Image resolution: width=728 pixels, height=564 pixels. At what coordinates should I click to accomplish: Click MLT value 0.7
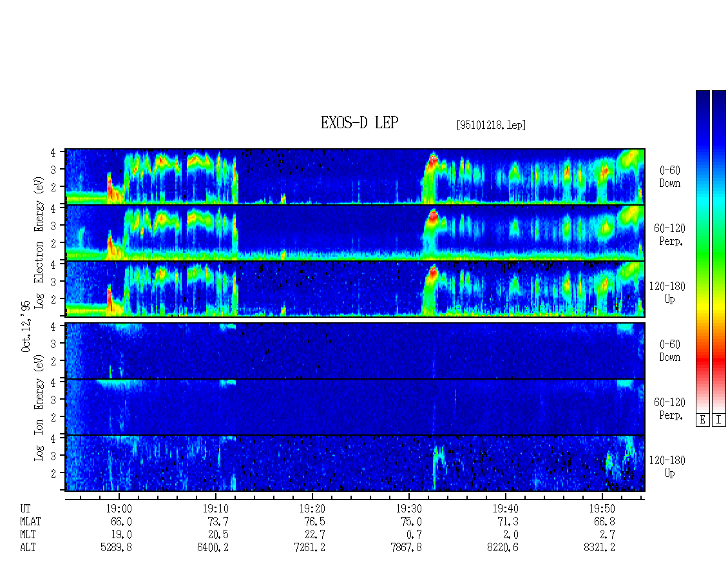click(x=414, y=535)
